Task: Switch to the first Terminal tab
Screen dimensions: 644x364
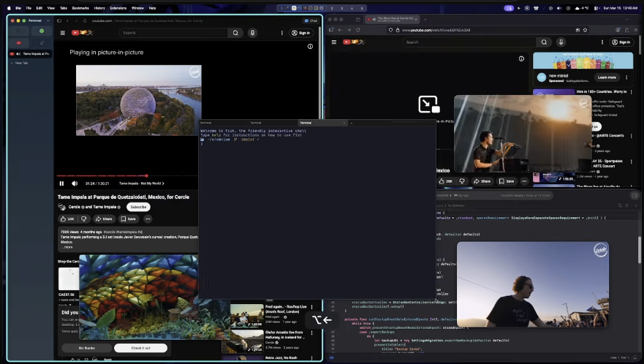Action: click(x=224, y=123)
